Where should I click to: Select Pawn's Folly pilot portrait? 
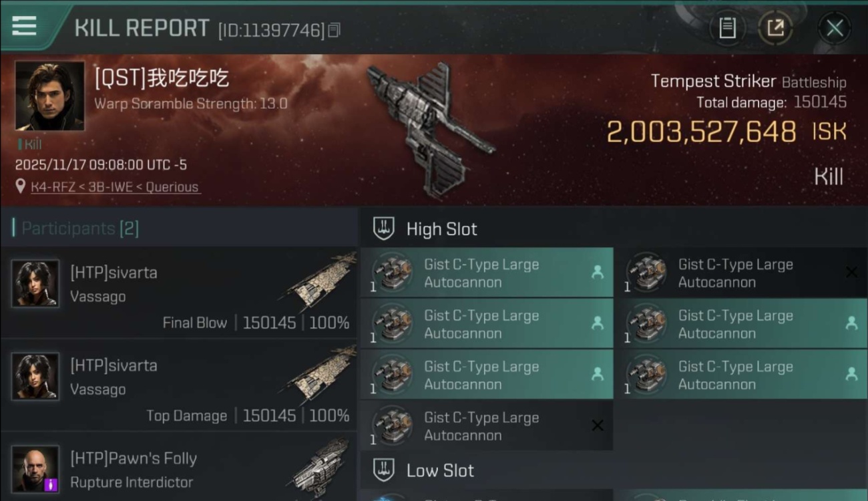click(x=35, y=469)
